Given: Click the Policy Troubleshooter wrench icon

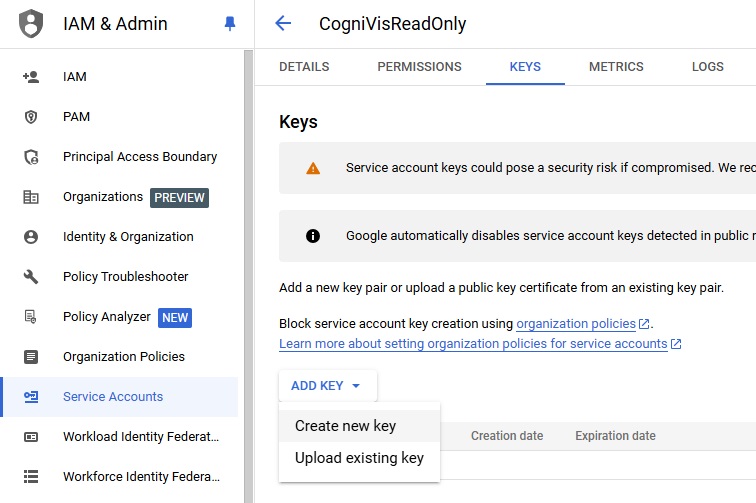Looking at the screenshot, I should coord(31,277).
